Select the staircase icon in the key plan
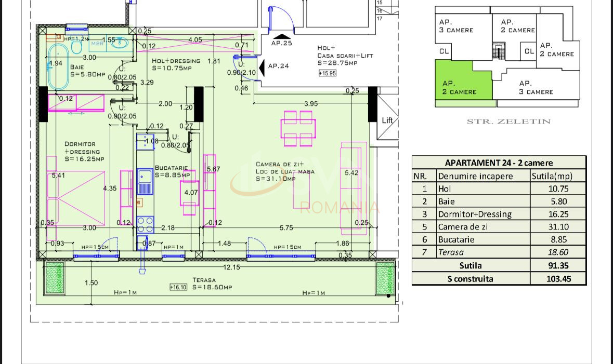Viewport: 613px width, 364px height. coord(498,49)
